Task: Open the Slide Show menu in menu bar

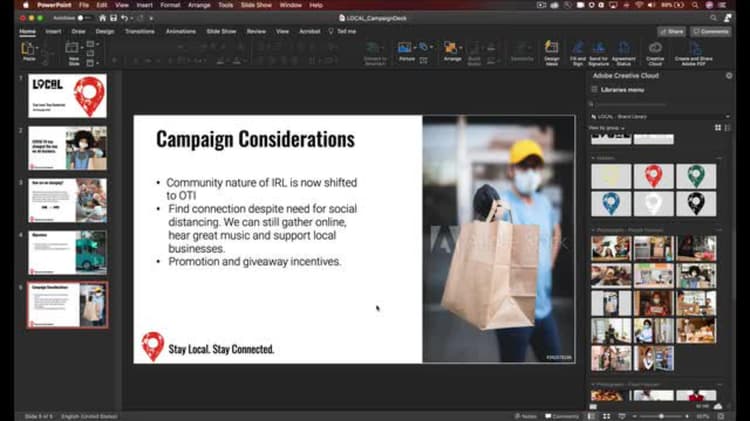Action: pos(256,5)
